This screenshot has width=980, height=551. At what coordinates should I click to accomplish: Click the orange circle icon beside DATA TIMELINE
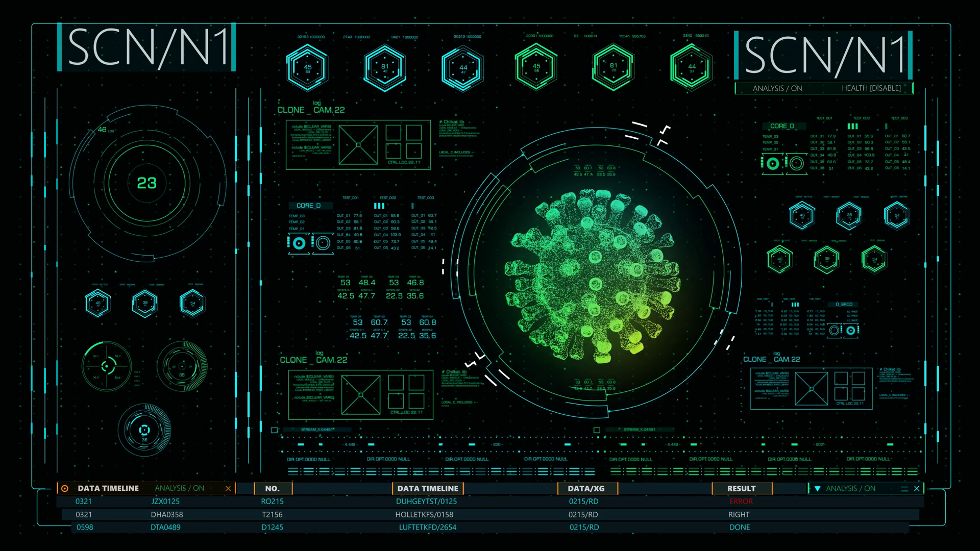[x=65, y=489]
